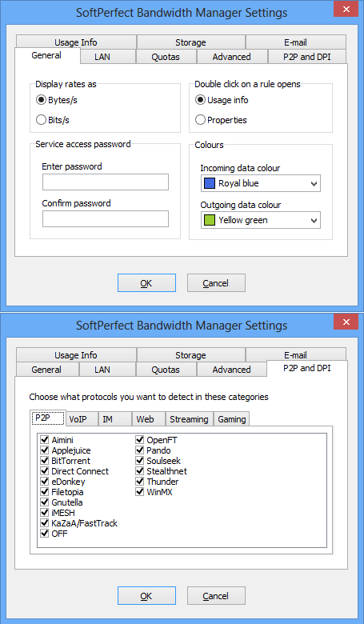364x624 pixels.
Task: Uncheck the Direct Connect protocol
Action: point(45,470)
